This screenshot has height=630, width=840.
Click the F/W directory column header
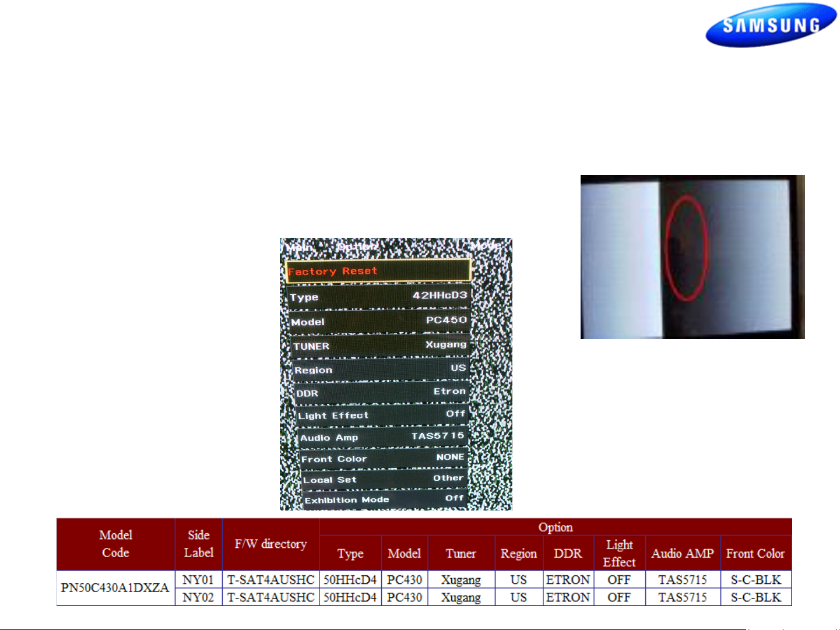(270, 544)
